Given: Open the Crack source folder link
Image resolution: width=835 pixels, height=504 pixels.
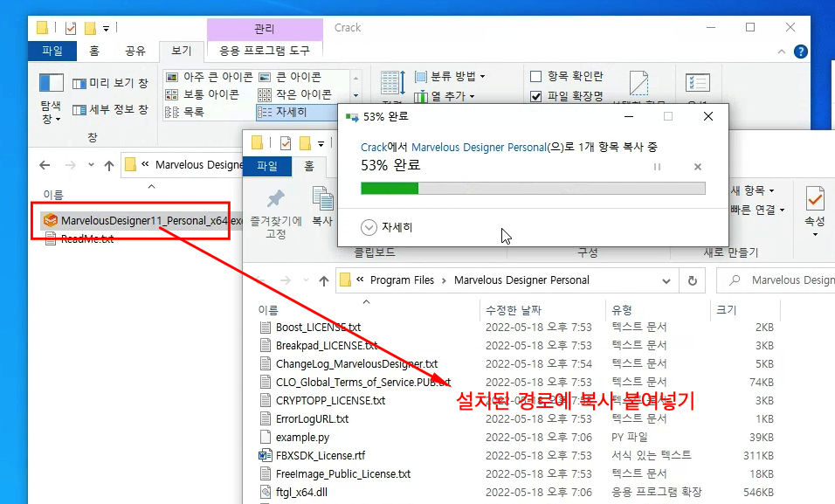Looking at the screenshot, I should 373,147.
